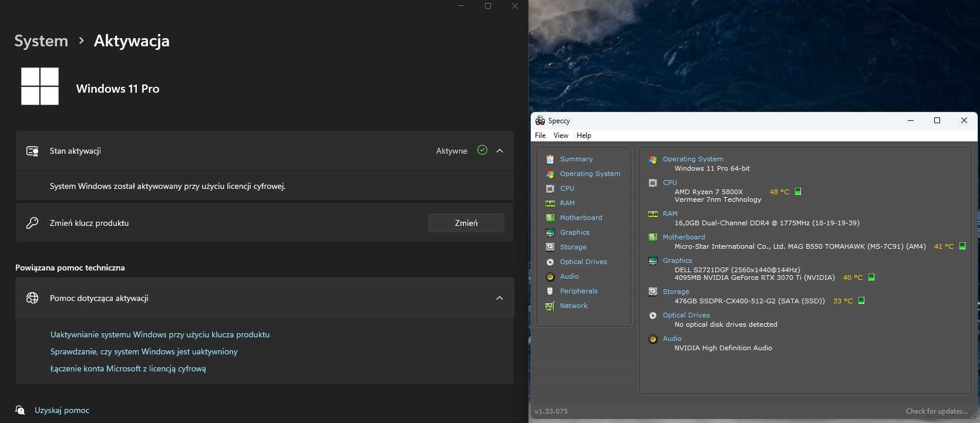
Task: Click the Windows 11 logo in Aktywacja page
Action: (40, 86)
